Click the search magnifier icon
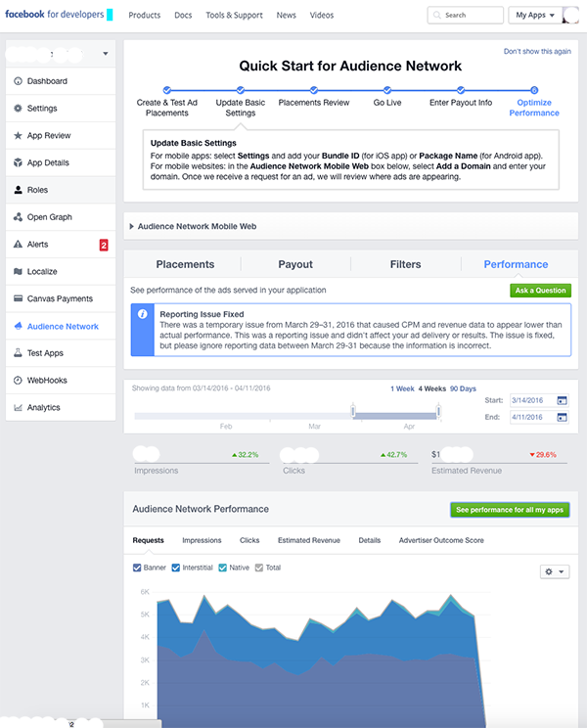Screen dimensions: 587x728 pyautogui.click(x=436, y=16)
